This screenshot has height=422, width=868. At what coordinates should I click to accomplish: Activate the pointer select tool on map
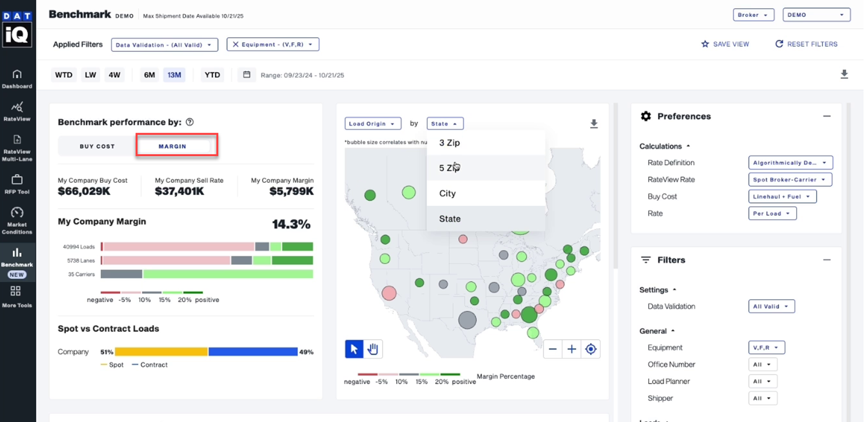(x=354, y=349)
